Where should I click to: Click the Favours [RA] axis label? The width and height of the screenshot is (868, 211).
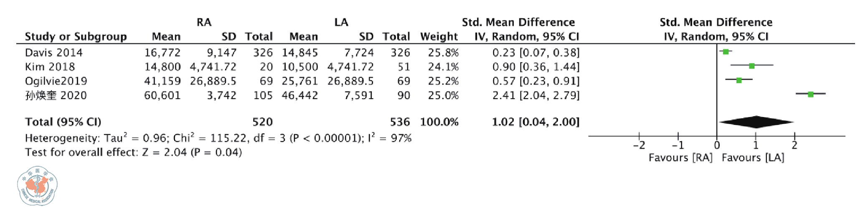(x=680, y=158)
